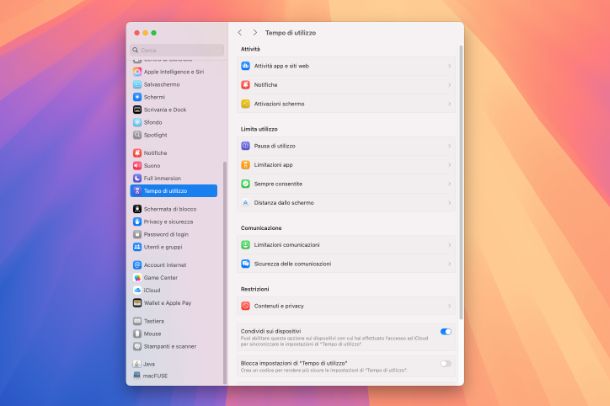Expand Contenuti e privacy row
Image resolution: width=610 pixels, height=406 pixels.
(347, 305)
